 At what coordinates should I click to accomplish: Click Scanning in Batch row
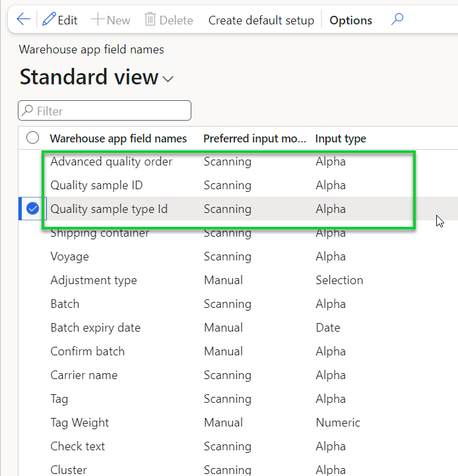227,304
